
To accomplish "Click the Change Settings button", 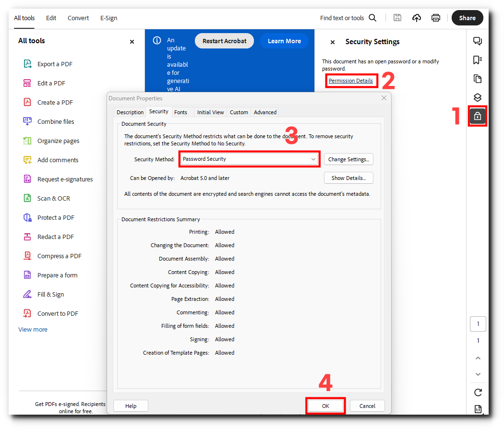I will pos(349,159).
